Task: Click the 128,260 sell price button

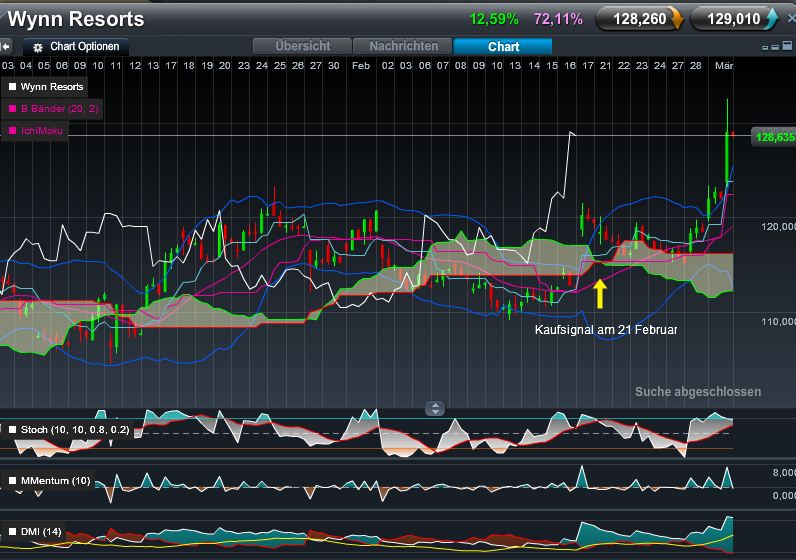Action: [640, 19]
